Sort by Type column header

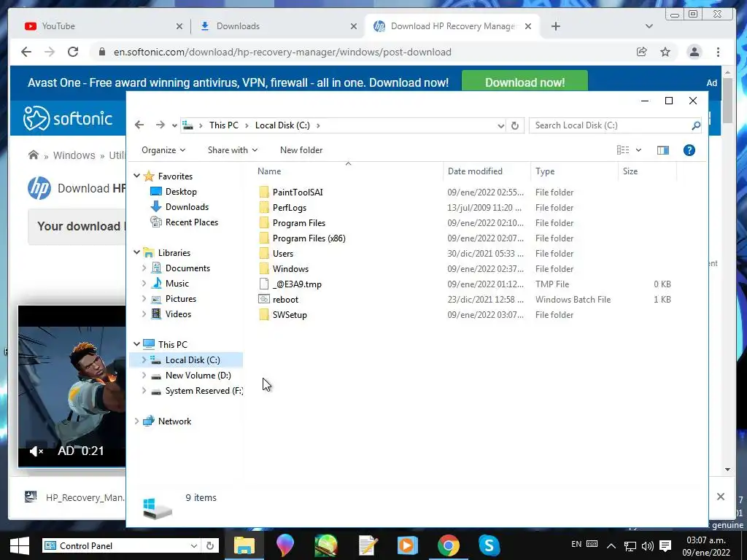click(574, 171)
